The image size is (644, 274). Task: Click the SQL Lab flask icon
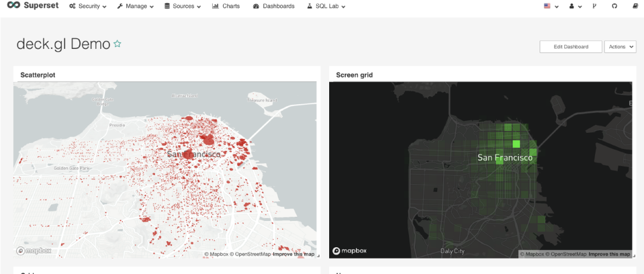click(309, 6)
